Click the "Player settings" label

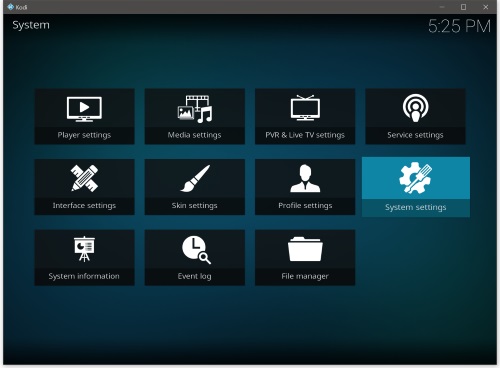[x=84, y=135]
